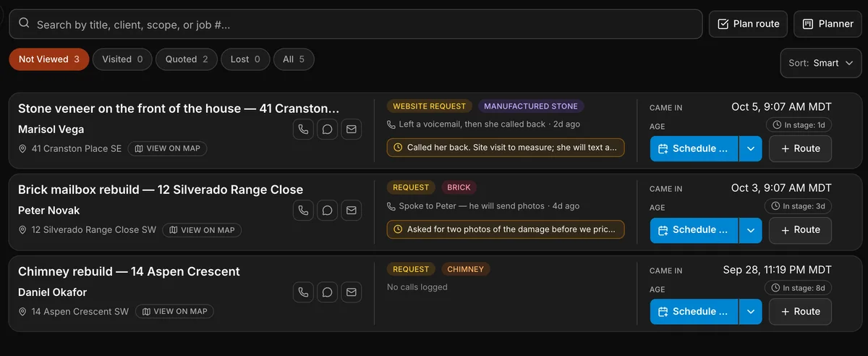Screen dimensions: 868x356
Task: Click the BRICK tag
Action: (x=459, y=187)
